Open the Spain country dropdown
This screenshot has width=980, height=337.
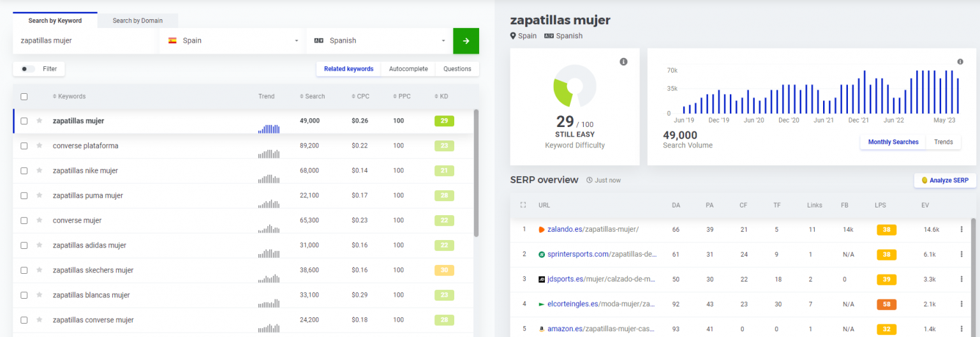pyautogui.click(x=233, y=41)
